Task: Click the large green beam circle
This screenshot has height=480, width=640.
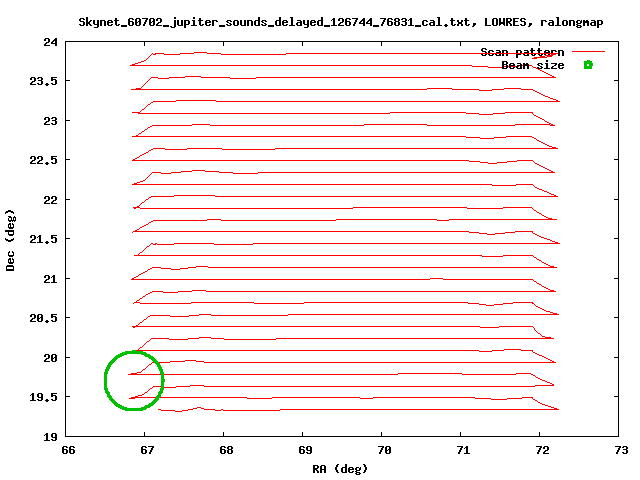Action: coord(134,380)
